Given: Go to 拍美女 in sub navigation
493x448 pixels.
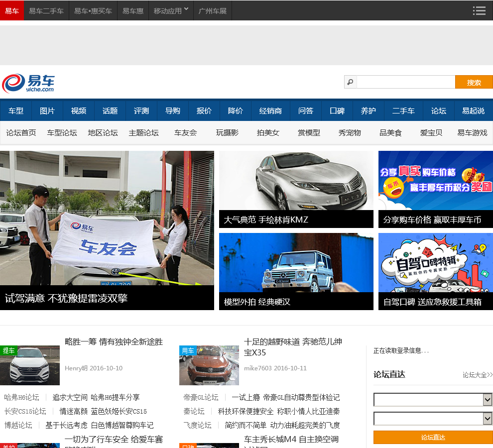Looking at the screenshot, I should pos(268,133).
